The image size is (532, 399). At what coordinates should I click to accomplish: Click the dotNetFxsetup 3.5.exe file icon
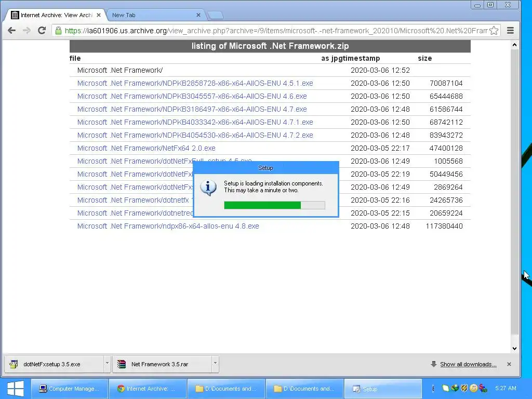pos(14,364)
